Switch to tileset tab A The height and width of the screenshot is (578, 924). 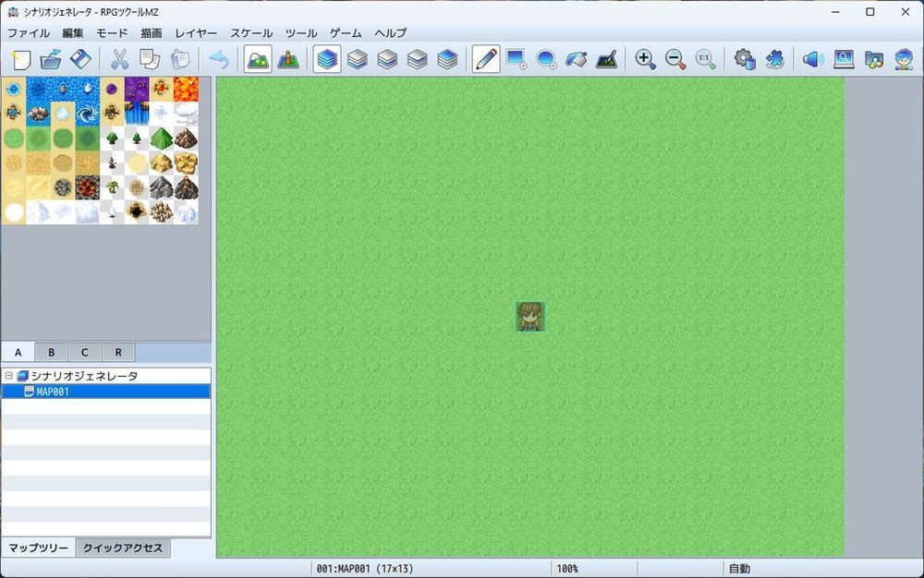(x=18, y=352)
